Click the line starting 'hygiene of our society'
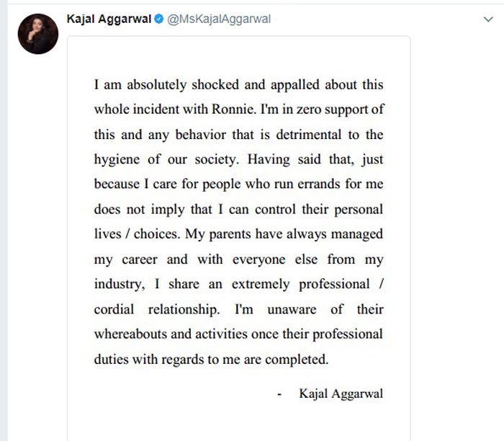The height and width of the screenshot is (441, 504). [x=238, y=159]
